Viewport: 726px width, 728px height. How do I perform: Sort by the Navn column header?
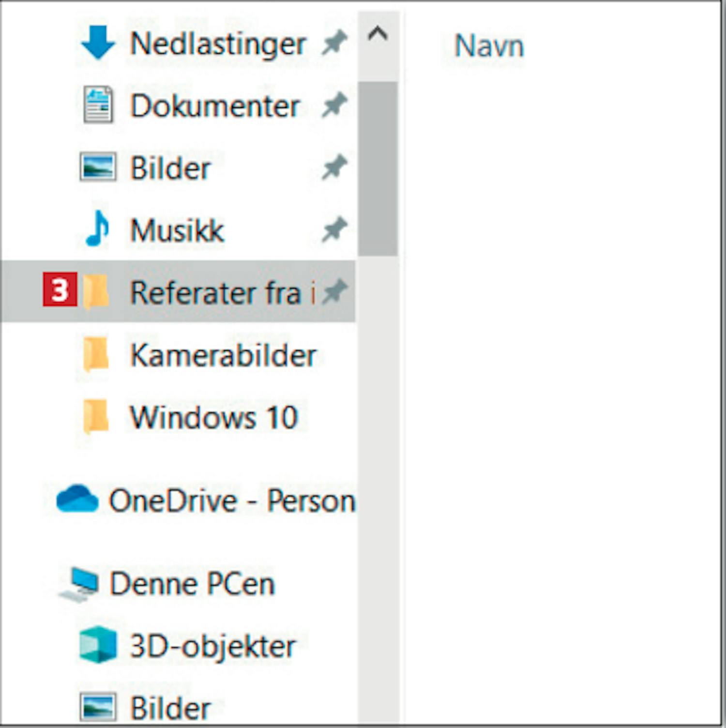tap(489, 46)
